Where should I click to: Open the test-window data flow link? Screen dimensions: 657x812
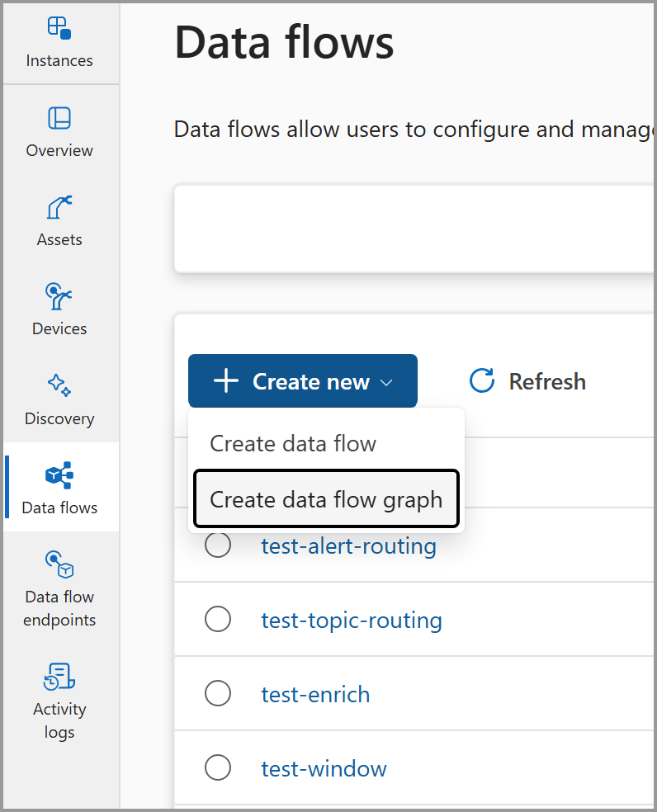pyautogui.click(x=324, y=769)
